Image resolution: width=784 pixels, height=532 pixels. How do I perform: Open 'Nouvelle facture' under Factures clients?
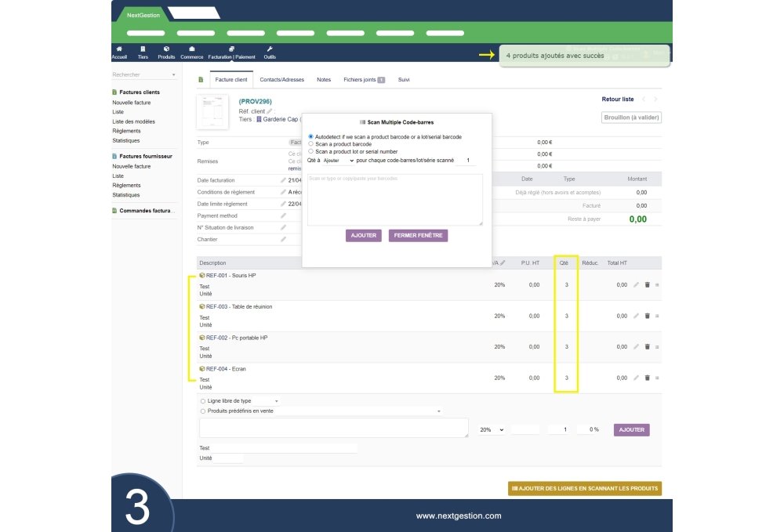click(132, 103)
